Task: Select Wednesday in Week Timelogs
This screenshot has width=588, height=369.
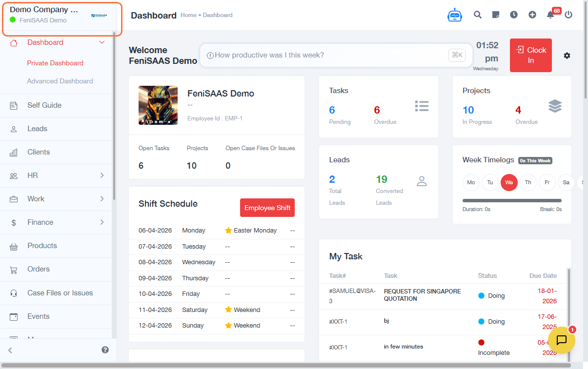Action: 509,182
